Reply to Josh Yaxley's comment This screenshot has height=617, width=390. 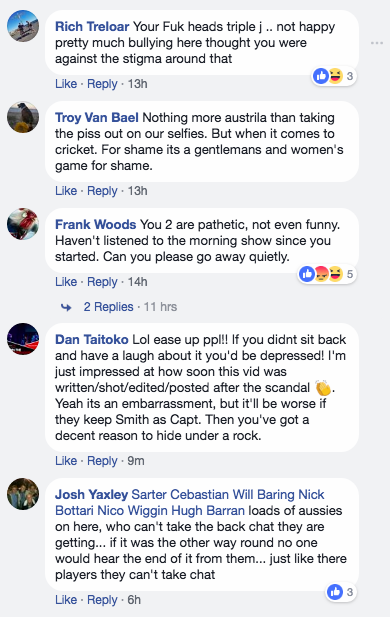point(102,600)
